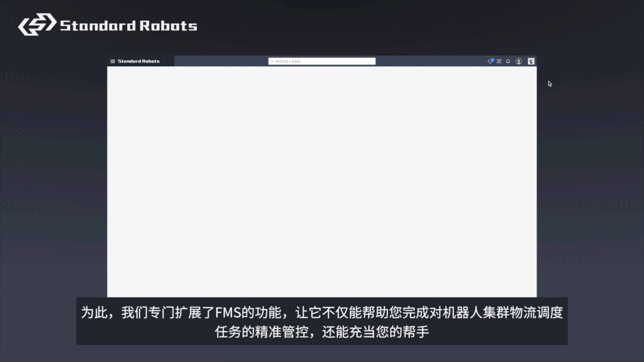Open the hamburger menu in the app header
The height and width of the screenshot is (362, 644).
(113, 61)
